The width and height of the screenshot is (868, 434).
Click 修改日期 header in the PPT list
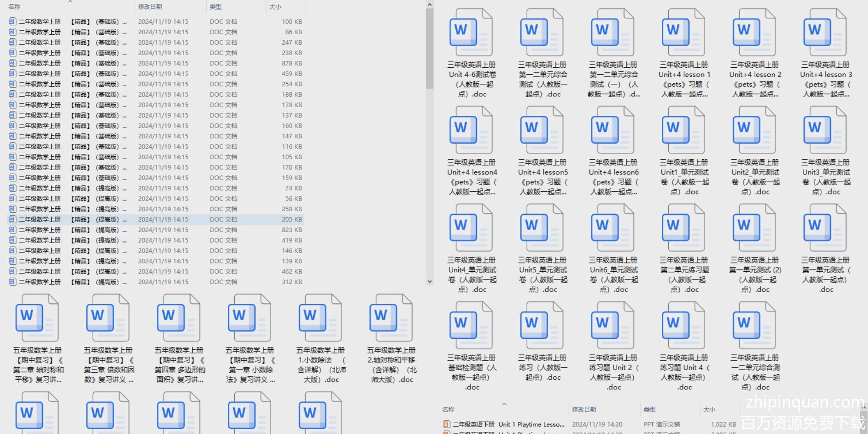pos(584,409)
